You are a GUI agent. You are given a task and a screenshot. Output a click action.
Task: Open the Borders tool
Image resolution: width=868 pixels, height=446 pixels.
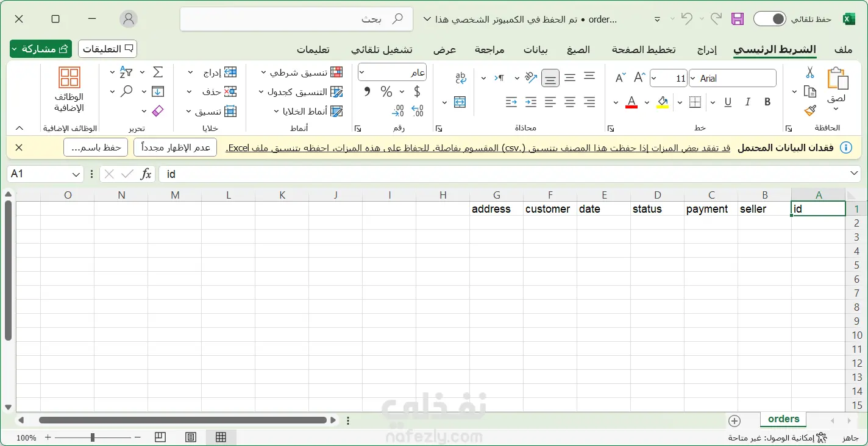695,102
